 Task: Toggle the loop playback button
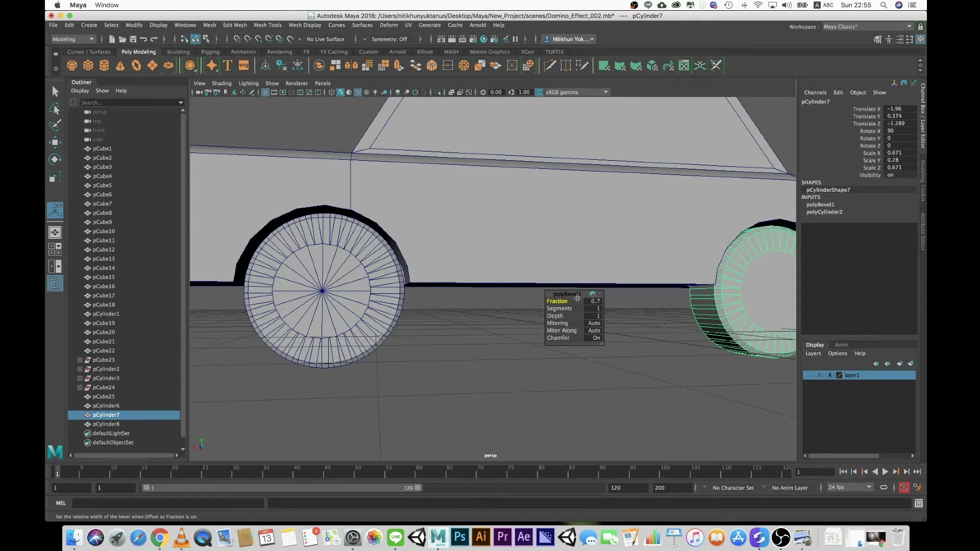(884, 488)
